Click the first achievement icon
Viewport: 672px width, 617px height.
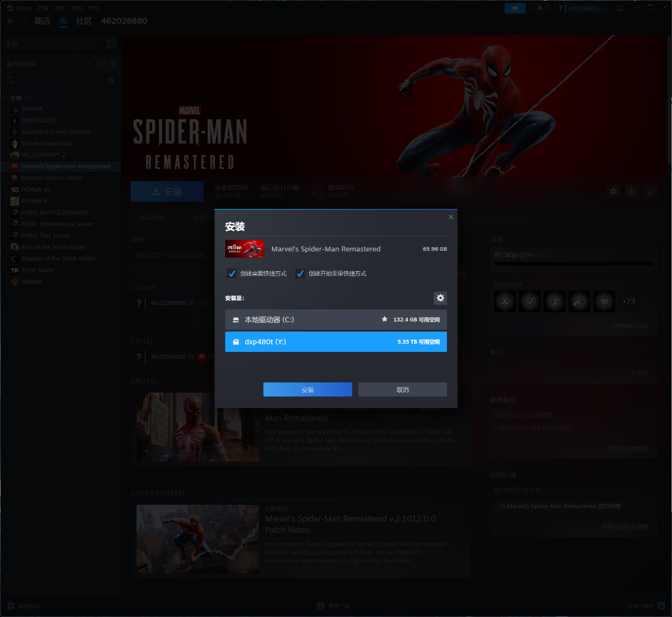(x=505, y=301)
